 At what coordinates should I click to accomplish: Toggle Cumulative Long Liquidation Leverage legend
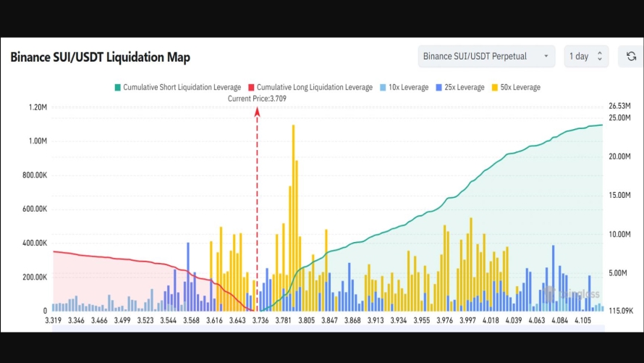click(310, 87)
